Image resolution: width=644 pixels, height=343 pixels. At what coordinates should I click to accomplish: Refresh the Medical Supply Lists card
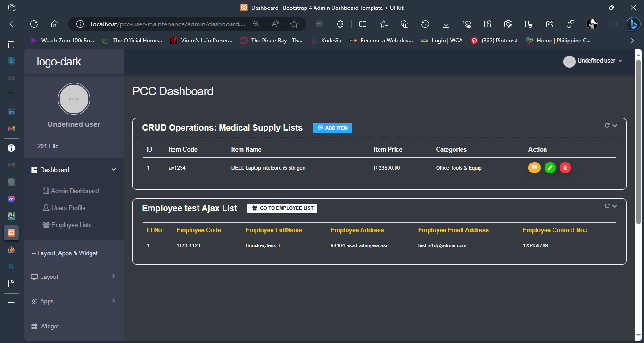(607, 125)
